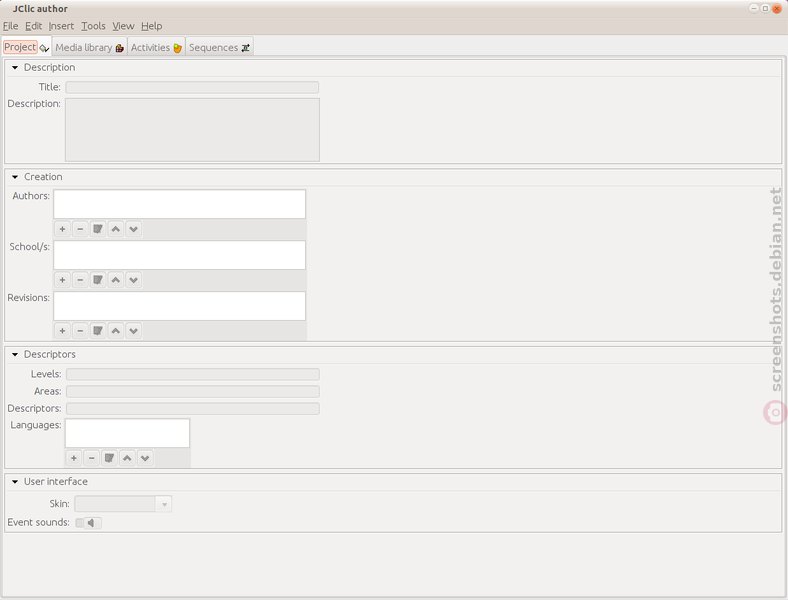Remove selected author with minus icon
Screen dimensions: 788x600
tap(80, 229)
